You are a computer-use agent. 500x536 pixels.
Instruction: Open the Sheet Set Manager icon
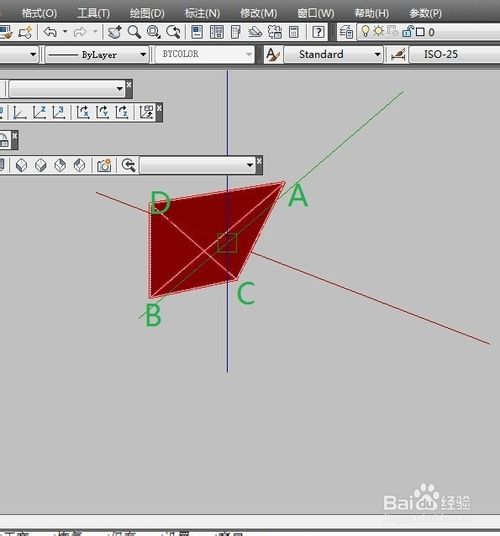255,32
